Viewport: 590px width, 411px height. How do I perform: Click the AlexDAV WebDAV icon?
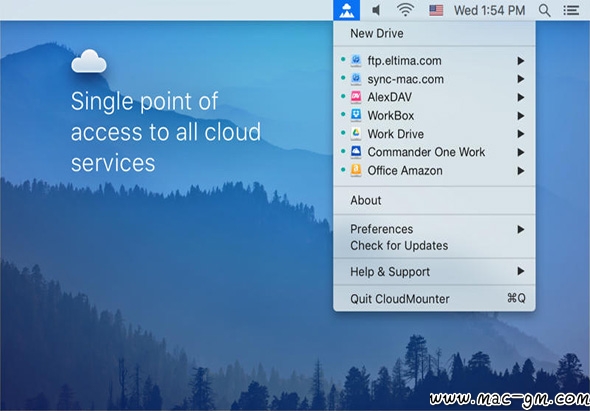point(356,97)
